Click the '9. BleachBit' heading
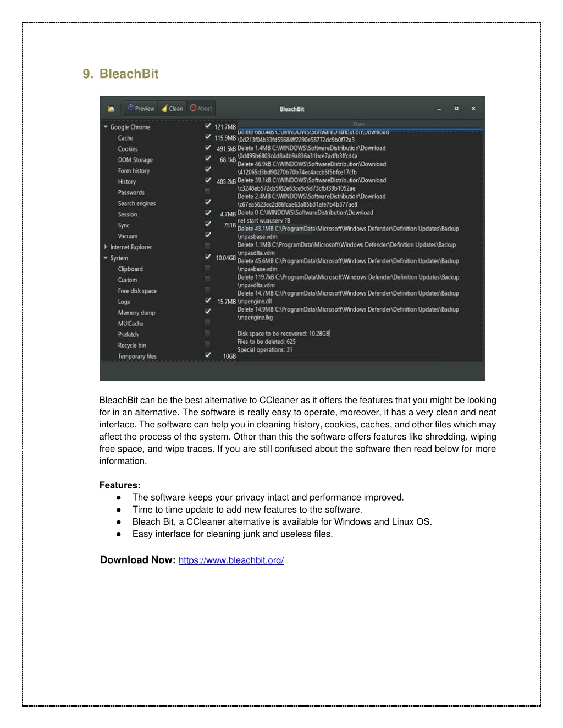 [x=120, y=74]
